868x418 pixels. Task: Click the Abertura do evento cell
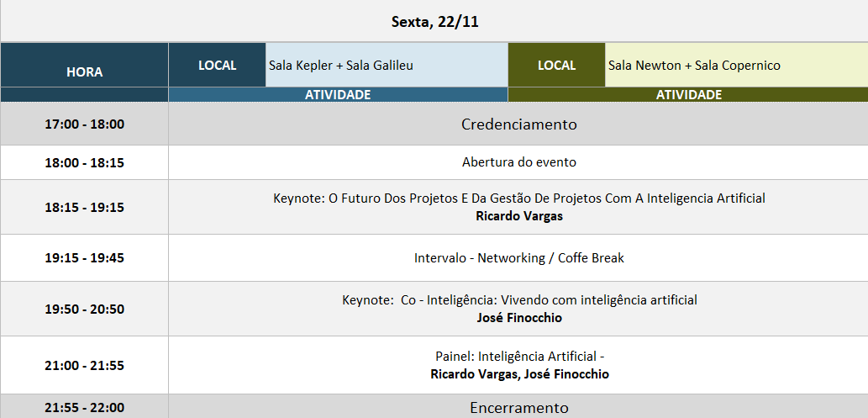[518, 162]
